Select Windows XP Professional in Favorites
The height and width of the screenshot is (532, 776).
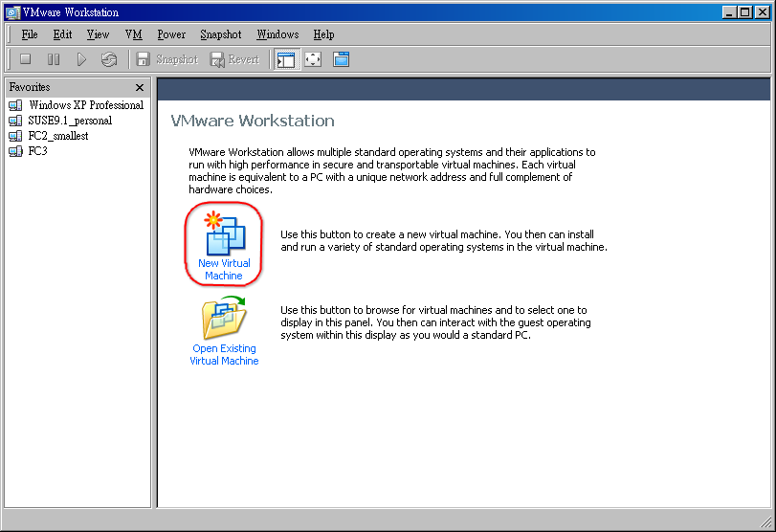[x=85, y=105]
